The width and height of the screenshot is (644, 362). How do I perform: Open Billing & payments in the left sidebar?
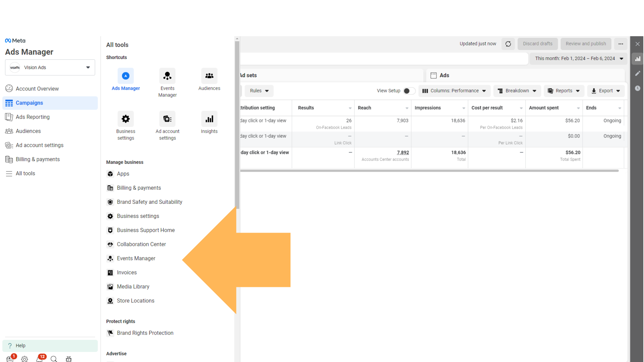50,159
